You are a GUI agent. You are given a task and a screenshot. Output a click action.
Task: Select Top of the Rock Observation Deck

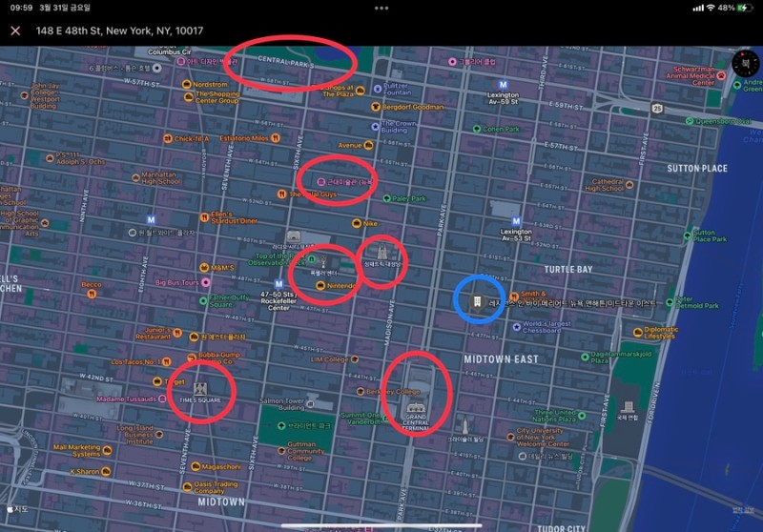click(312, 258)
